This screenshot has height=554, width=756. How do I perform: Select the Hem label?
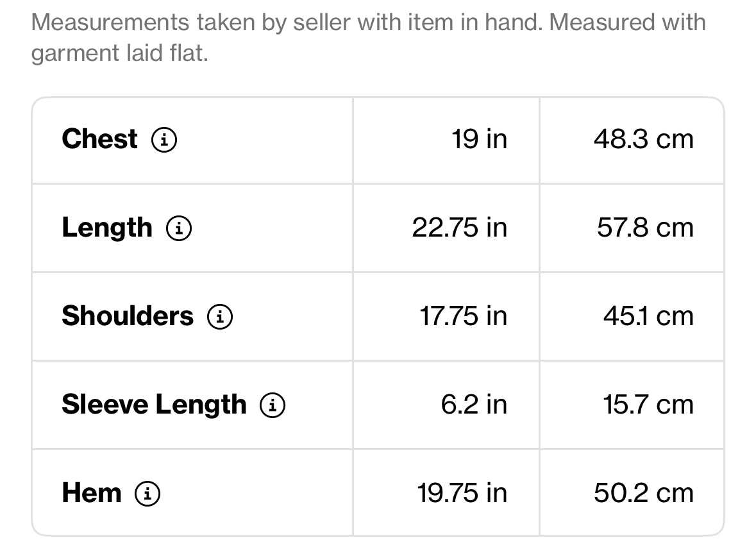(92, 493)
